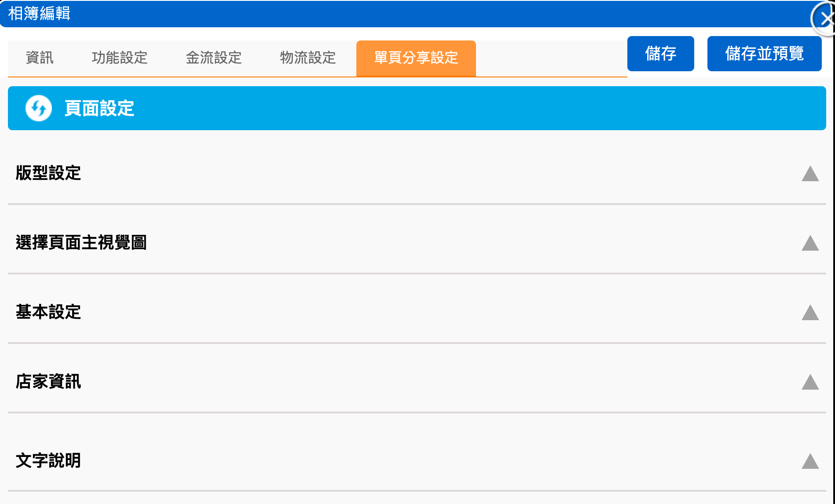Expand the 文字說明 section arrow

810,461
